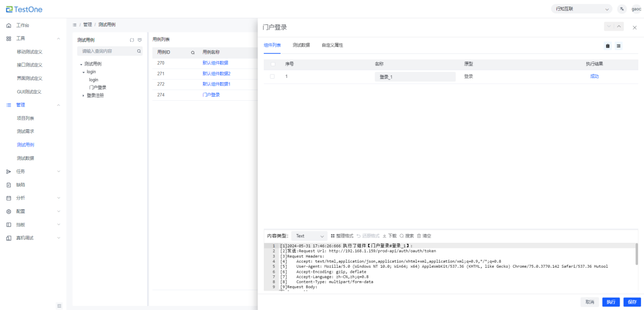The width and height of the screenshot is (644, 310).
Task: Expand the 登录注册 tree node
Action: [84, 96]
